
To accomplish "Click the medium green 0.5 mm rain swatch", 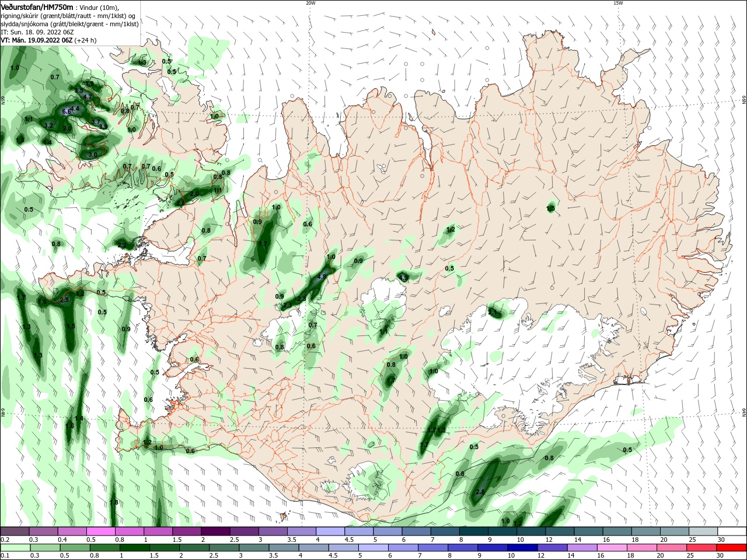I will (x=75, y=548).
